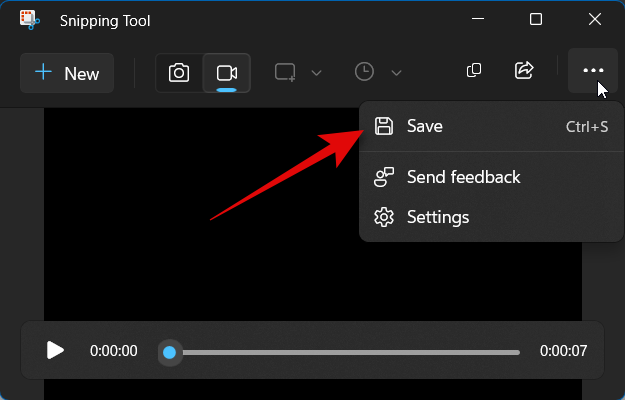Click the three-dot See more button

593,71
